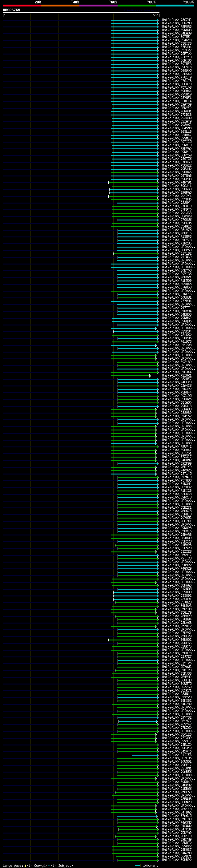Select the UniRef100_A3KLL4 label
This screenshot has height=868, width=197.
pos(177,101)
